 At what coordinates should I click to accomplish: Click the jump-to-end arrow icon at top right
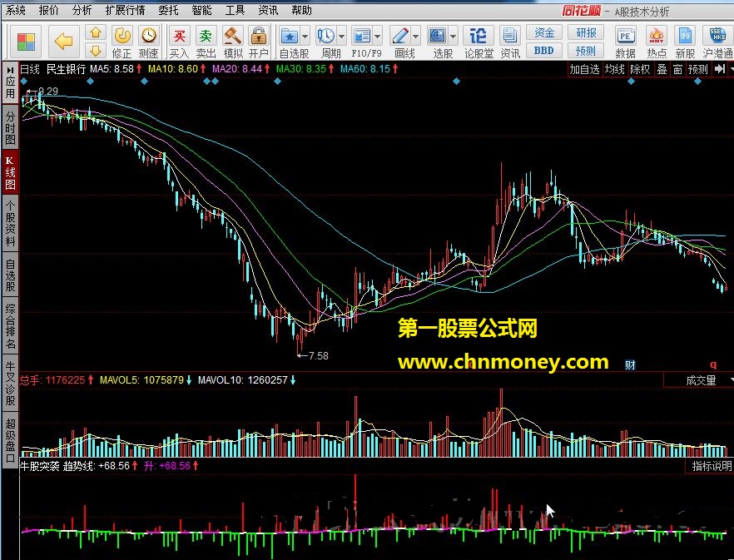coord(720,69)
